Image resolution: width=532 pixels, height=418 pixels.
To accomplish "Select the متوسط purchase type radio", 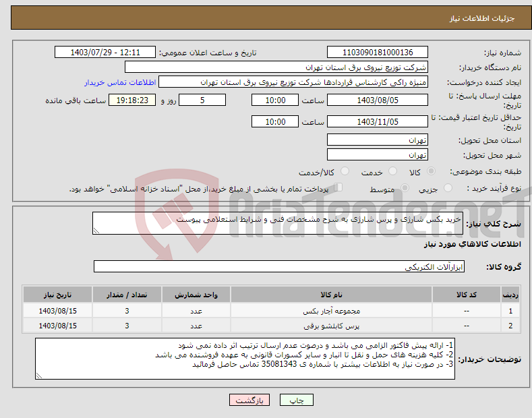I will [x=405, y=187].
